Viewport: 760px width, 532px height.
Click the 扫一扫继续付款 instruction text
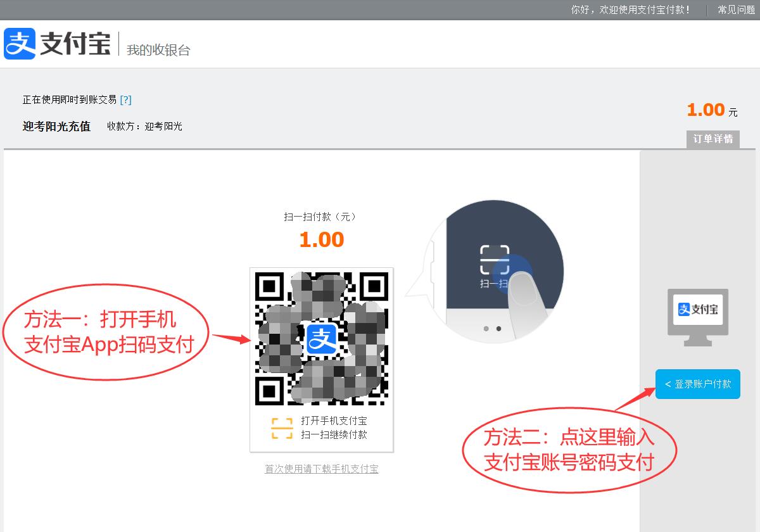point(334,434)
